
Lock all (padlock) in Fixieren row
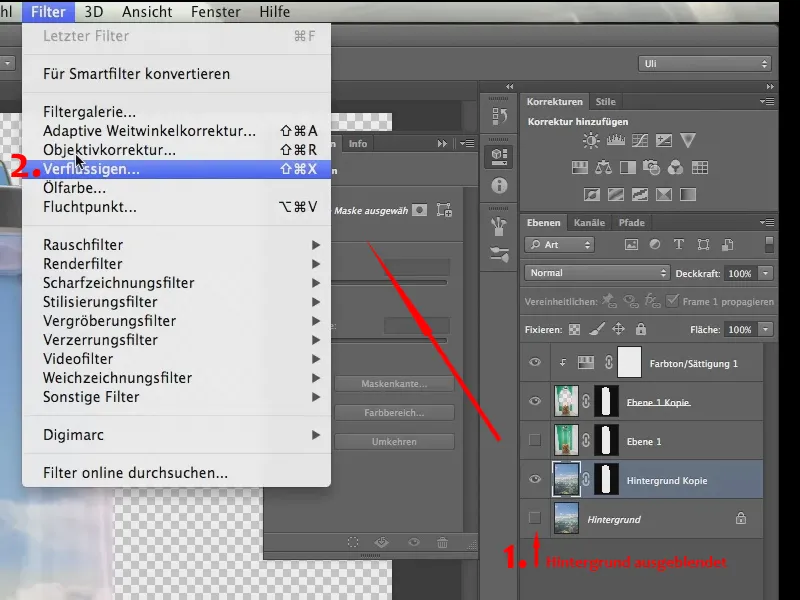tap(641, 329)
